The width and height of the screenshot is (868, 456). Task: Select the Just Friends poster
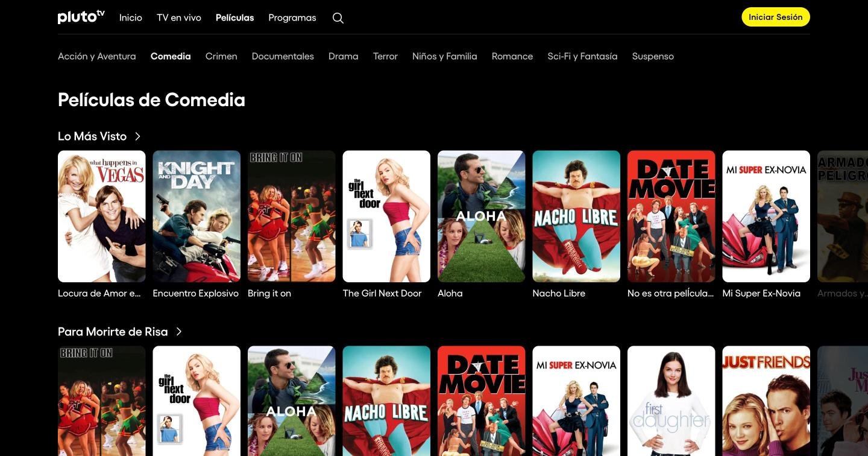point(767,401)
